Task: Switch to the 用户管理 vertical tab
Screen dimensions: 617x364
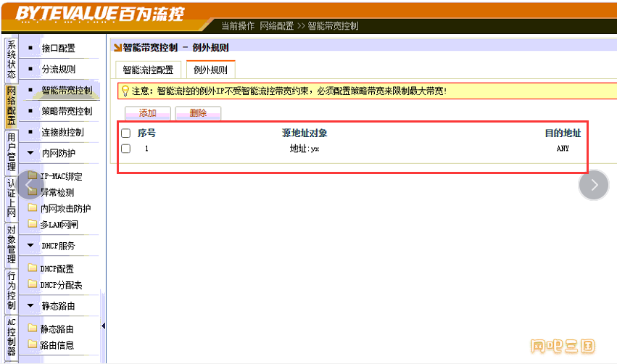Action: tap(12, 152)
